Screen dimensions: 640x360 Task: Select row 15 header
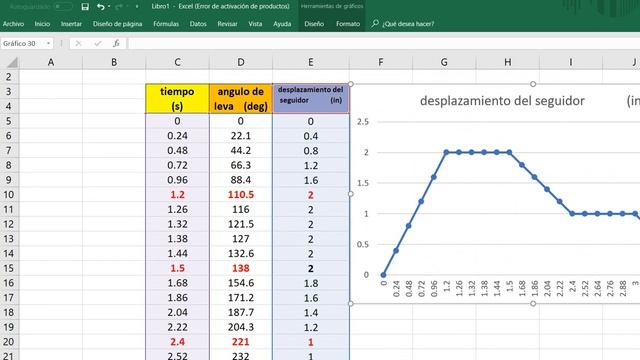9,268
